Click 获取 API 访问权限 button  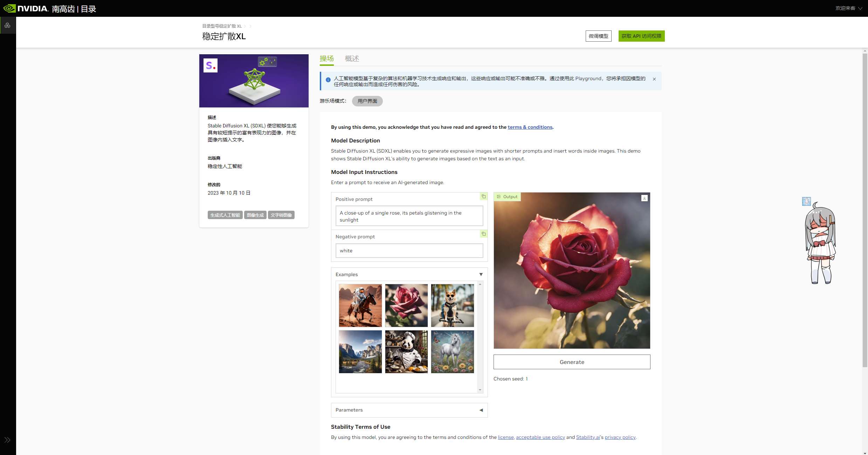pos(641,36)
